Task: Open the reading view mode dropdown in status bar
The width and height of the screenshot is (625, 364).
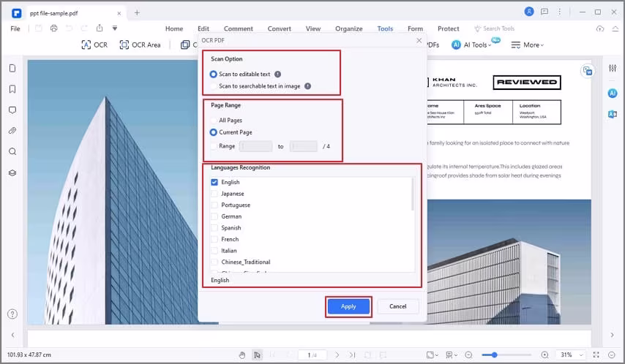Action: 452,354
